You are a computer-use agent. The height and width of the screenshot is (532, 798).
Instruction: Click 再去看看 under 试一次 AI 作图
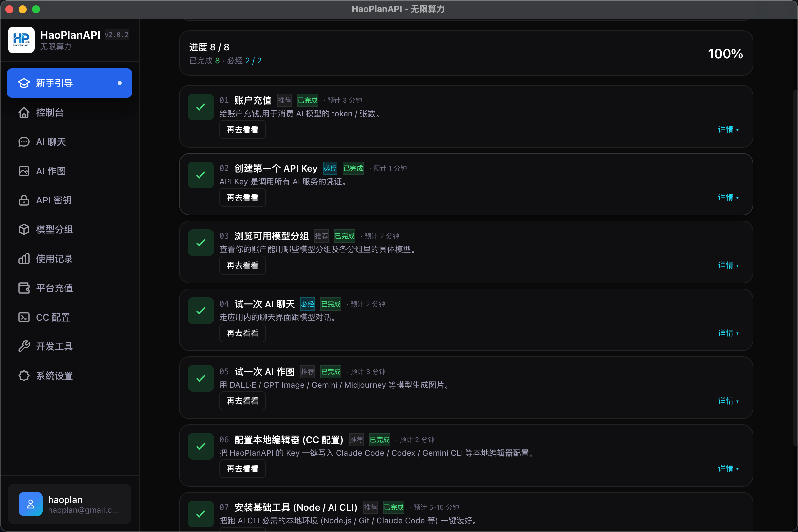(243, 401)
